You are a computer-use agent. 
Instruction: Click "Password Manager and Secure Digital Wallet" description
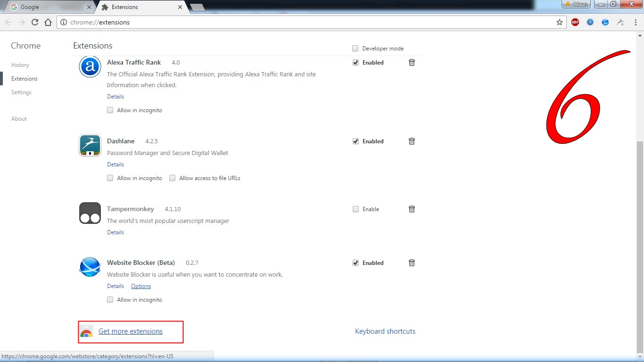(x=167, y=153)
